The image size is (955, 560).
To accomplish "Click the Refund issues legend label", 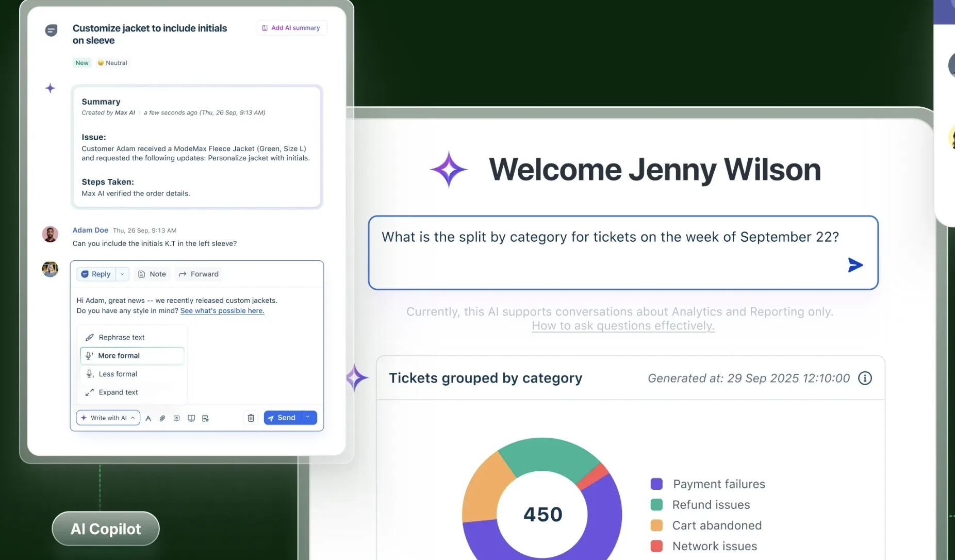I will (x=711, y=505).
